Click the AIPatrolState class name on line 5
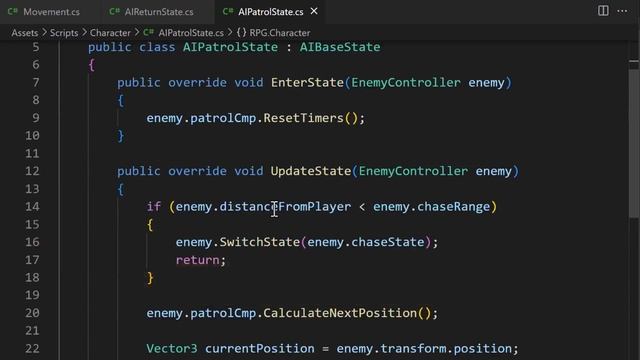This screenshot has height=360, width=640. coord(230,47)
